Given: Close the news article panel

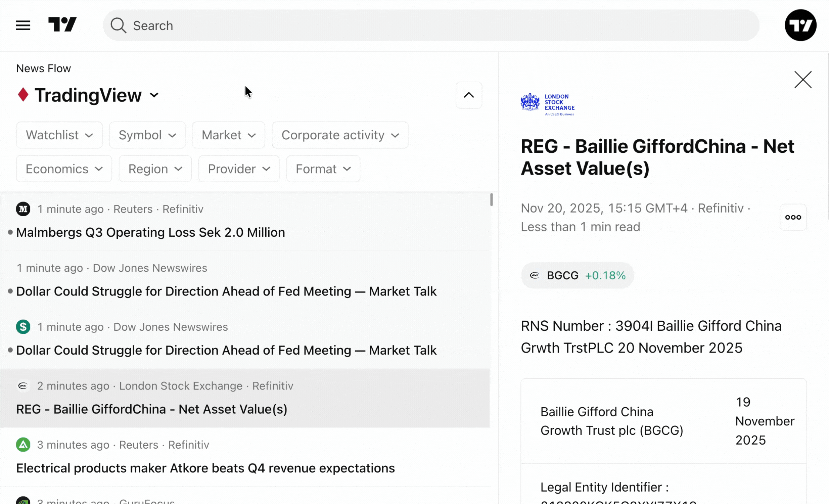Looking at the screenshot, I should [x=803, y=80].
